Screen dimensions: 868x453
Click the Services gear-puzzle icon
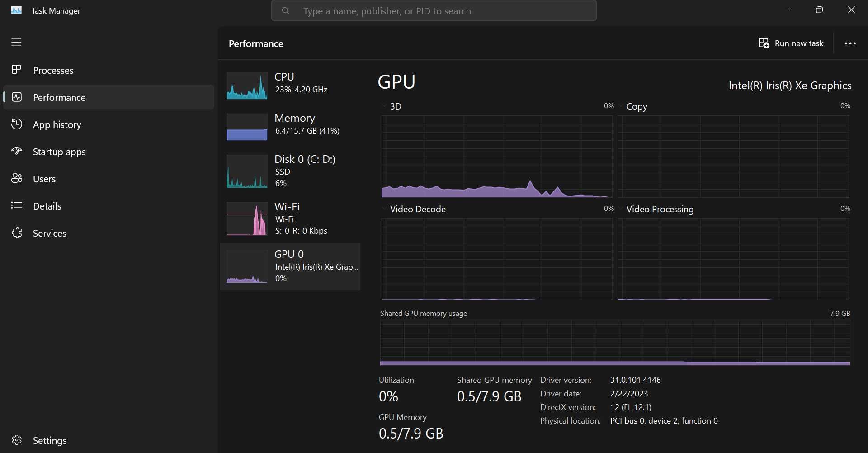[17, 233]
